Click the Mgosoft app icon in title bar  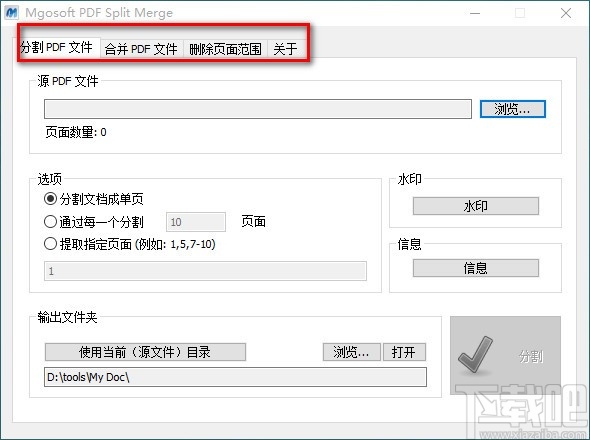[12, 12]
